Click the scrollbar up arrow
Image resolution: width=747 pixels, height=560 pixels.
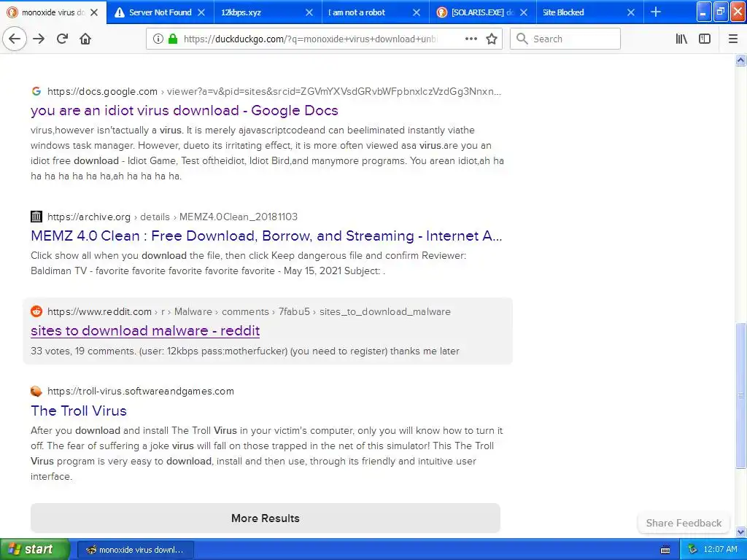click(x=740, y=60)
